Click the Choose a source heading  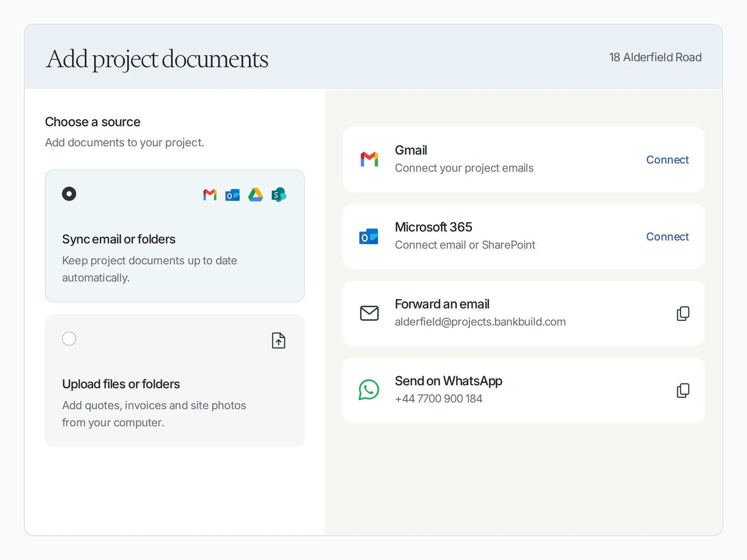(x=93, y=122)
